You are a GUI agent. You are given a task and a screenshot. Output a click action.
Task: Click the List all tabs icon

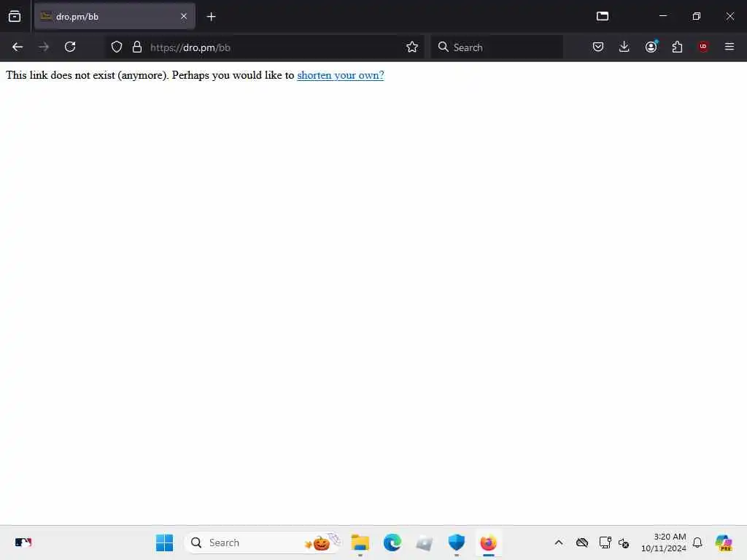(x=602, y=16)
